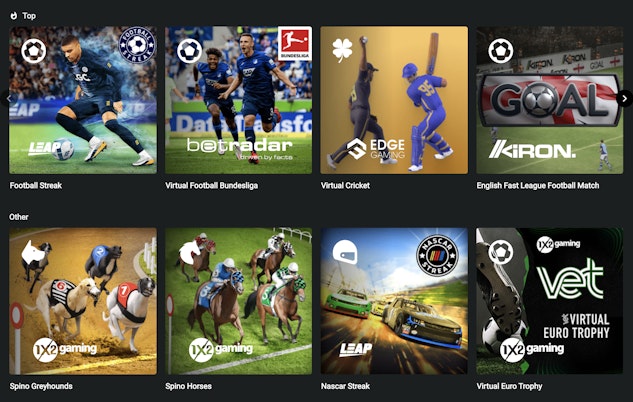Screen dimensions: 633x402
Task: Click the soccer ball icon on Football Streak tile
Action: click(34, 51)
